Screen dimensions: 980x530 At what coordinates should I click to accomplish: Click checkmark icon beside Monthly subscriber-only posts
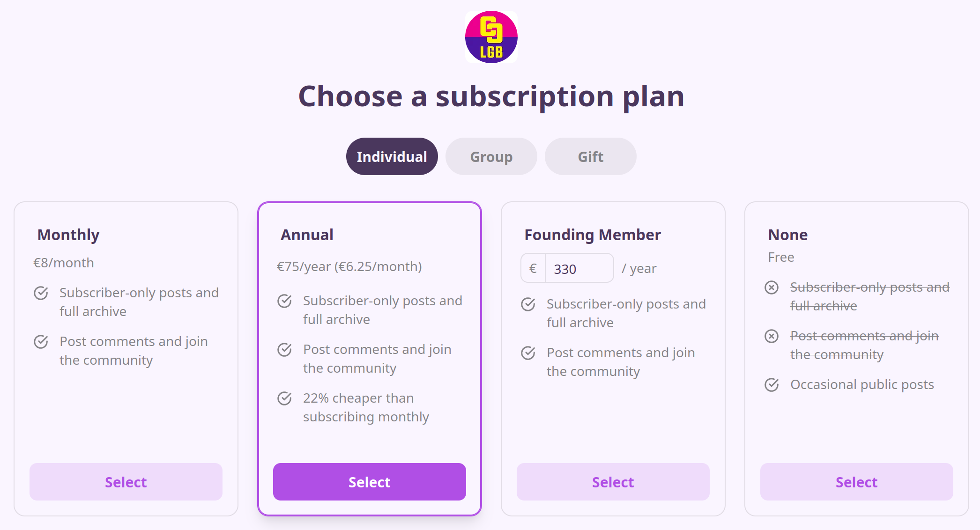tap(41, 293)
